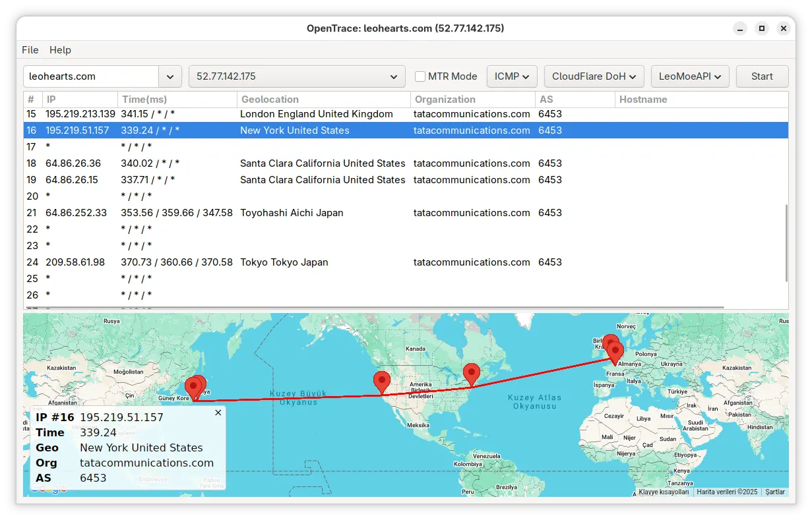
Task: Click the Start button
Action: point(762,76)
